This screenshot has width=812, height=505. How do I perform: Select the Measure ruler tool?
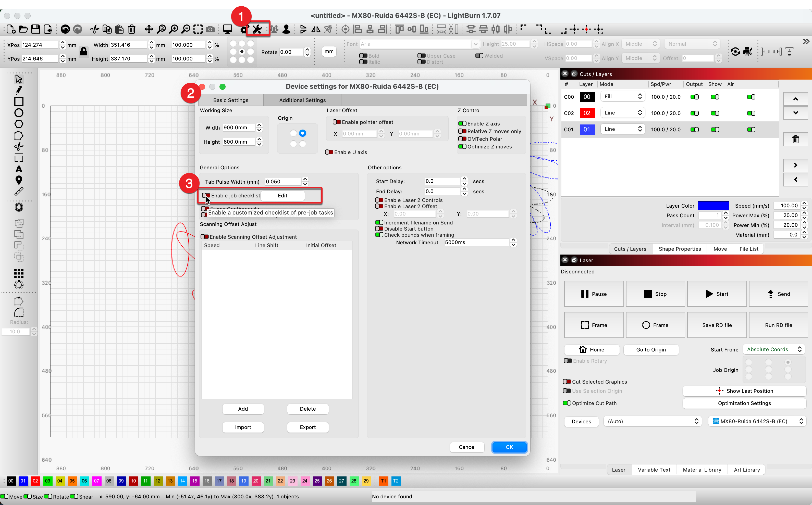click(x=19, y=192)
